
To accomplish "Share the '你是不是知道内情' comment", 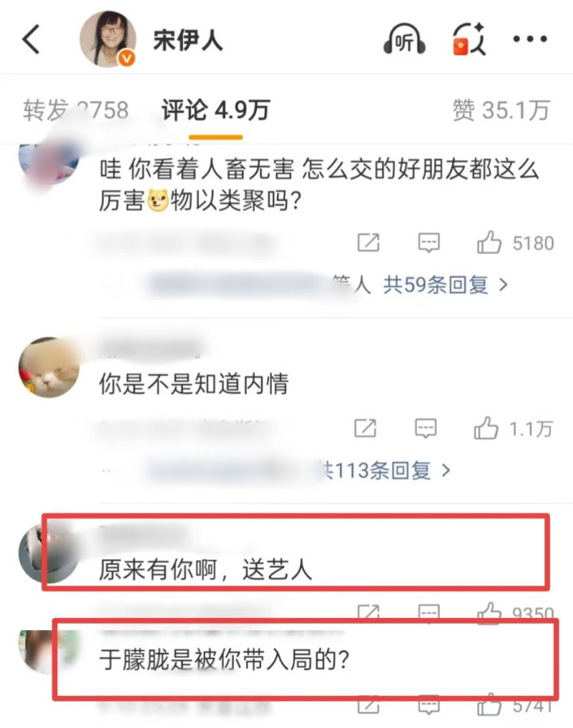I will [x=365, y=428].
